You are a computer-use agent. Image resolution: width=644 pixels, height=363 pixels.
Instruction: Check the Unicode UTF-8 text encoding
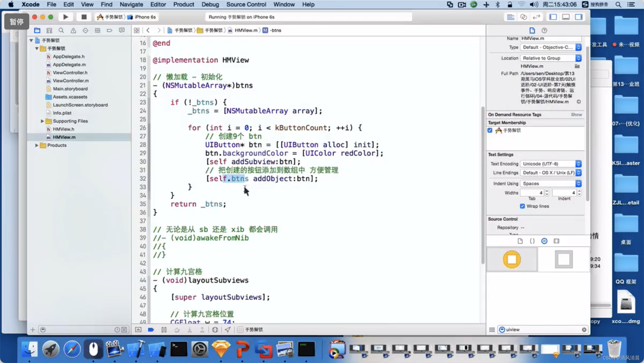pyautogui.click(x=548, y=164)
